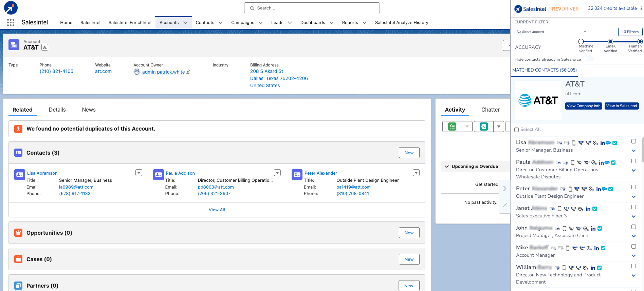
Task: Click View All link under Contacts
Action: click(217, 210)
